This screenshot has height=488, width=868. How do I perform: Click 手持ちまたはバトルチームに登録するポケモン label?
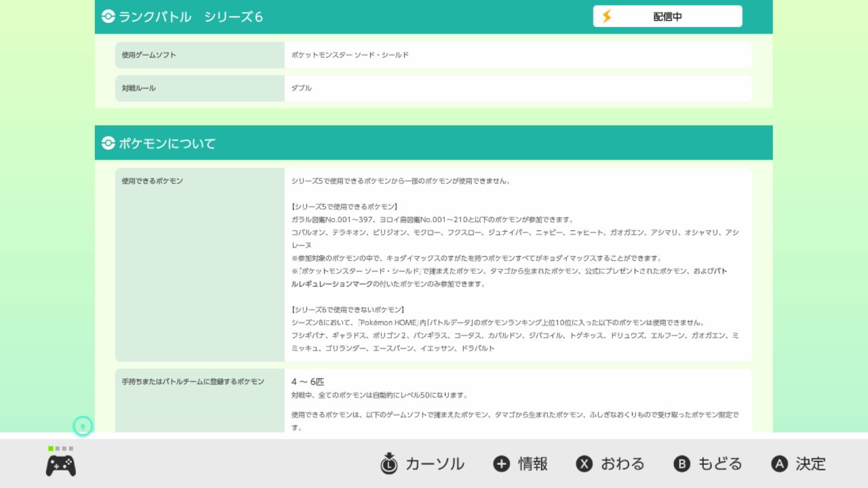click(x=193, y=382)
